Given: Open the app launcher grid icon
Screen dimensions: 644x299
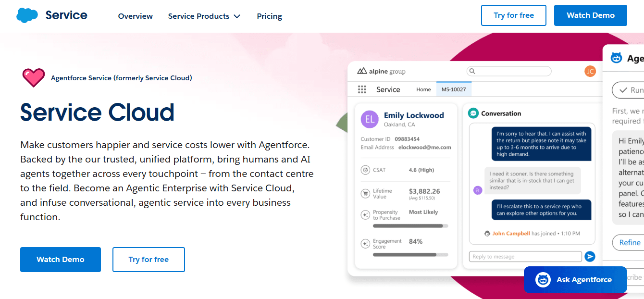Looking at the screenshot, I should 361,89.
